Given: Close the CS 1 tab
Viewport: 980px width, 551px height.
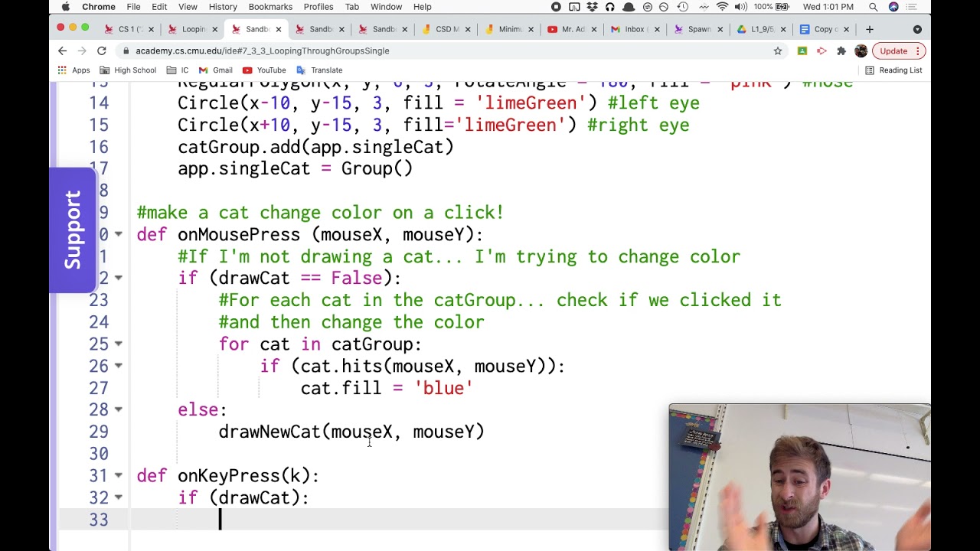Looking at the screenshot, I should pyautogui.click(x=151, y=29).
